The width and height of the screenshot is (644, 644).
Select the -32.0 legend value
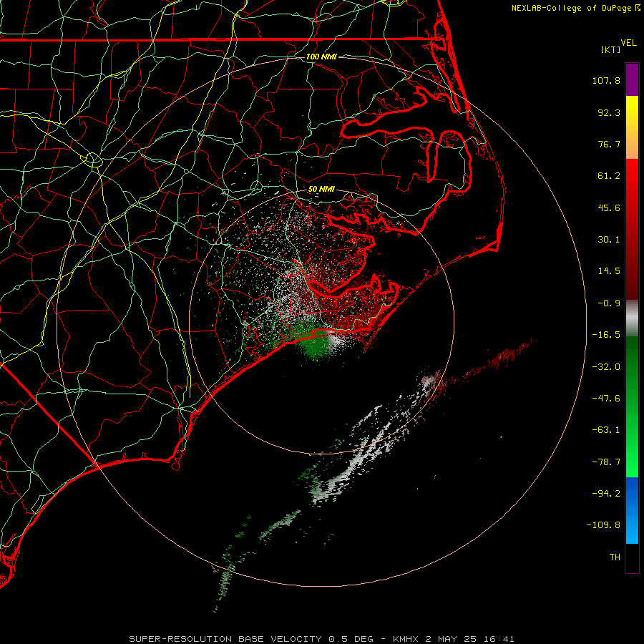[606, 367]
